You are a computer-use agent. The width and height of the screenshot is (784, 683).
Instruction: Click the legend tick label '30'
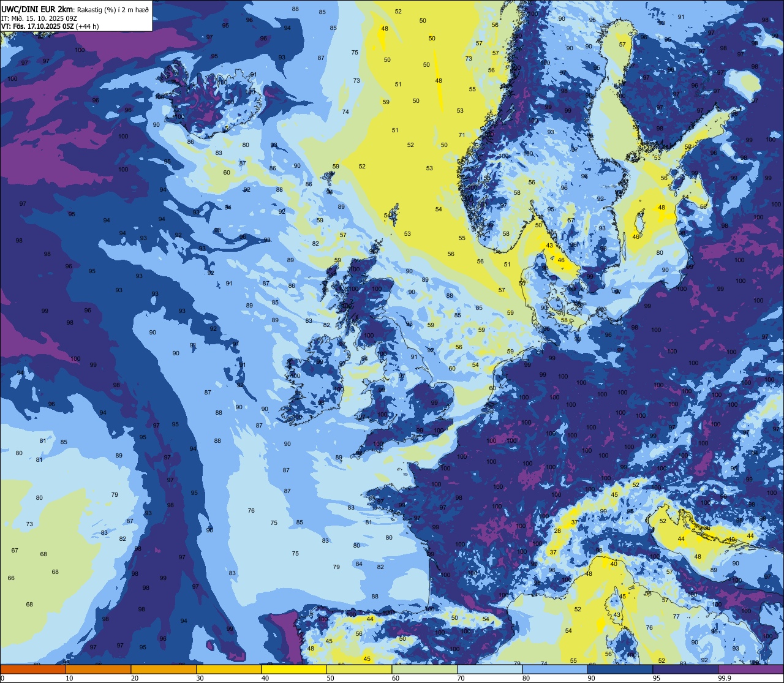click(200, 678)
